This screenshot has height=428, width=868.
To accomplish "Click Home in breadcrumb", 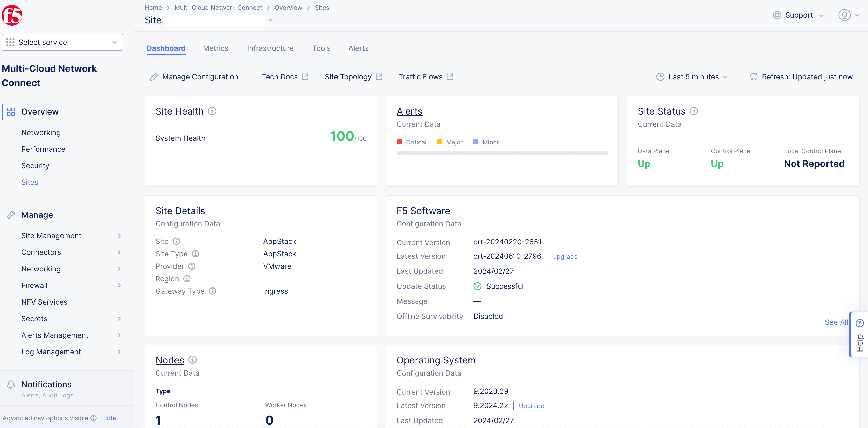I will pyautogui.click(x=153, y=8).
